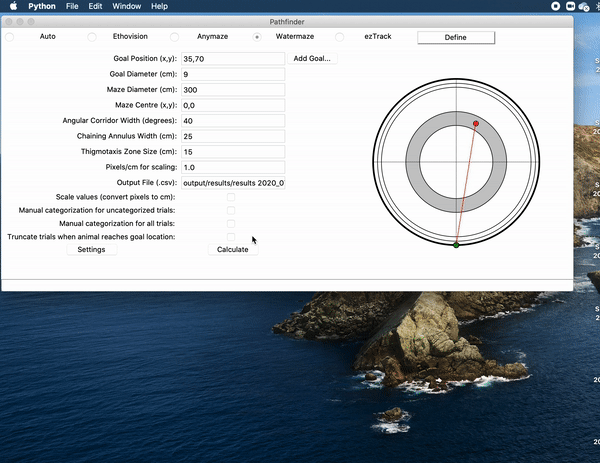The width and height of the screenshot is (600, 463).
Task: Click the screen capture menu bar icon
Action: pos(570,6)
